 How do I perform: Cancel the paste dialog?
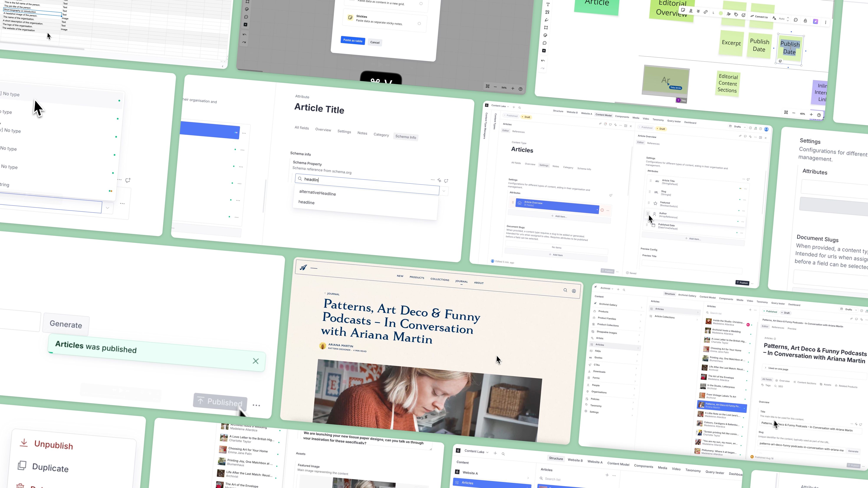375,43
